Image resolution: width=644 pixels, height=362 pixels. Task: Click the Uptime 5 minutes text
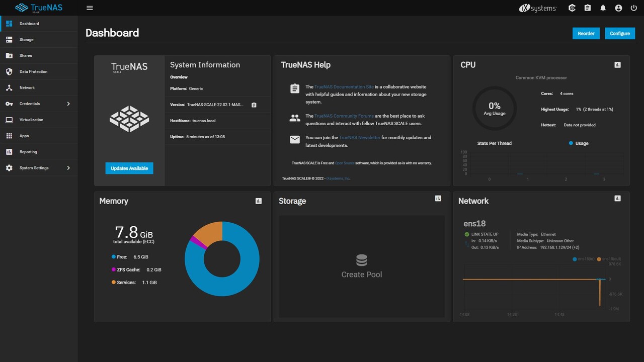pos(197,137)
